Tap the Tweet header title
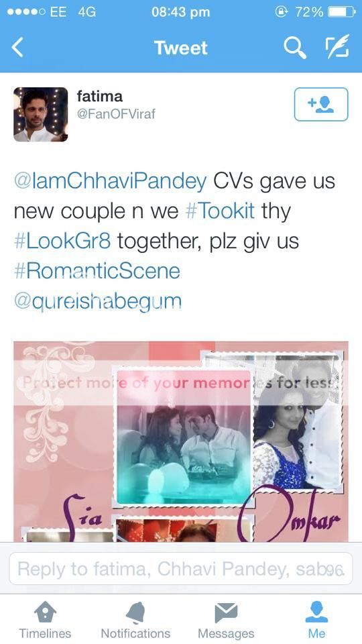This screenshot has width=362, height=644. coord(181,48)
